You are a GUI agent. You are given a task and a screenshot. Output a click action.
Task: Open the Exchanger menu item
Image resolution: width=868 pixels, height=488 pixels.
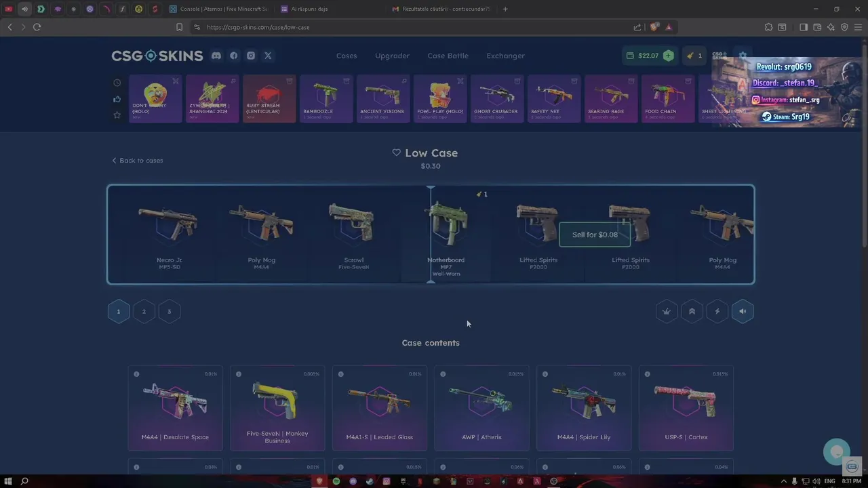(x=505, y=56)
